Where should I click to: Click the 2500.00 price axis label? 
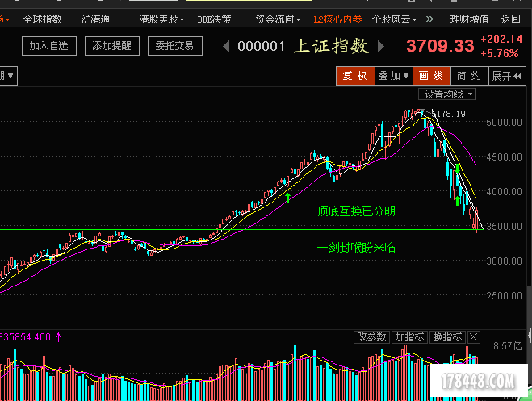(x=504, y=296)
